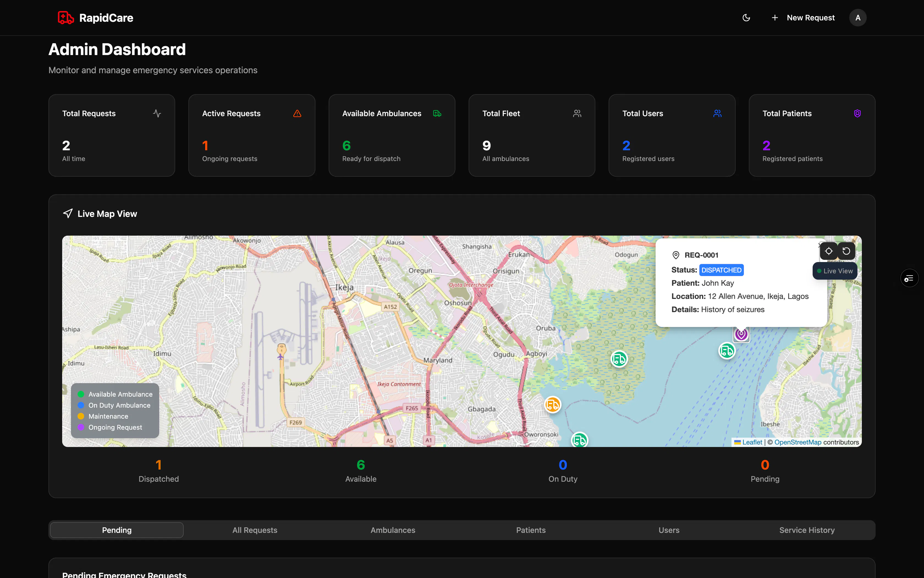Click the DISPATCHED status badge in popup
This screenshot has width=924, height=578.
[x=721, y=270]
